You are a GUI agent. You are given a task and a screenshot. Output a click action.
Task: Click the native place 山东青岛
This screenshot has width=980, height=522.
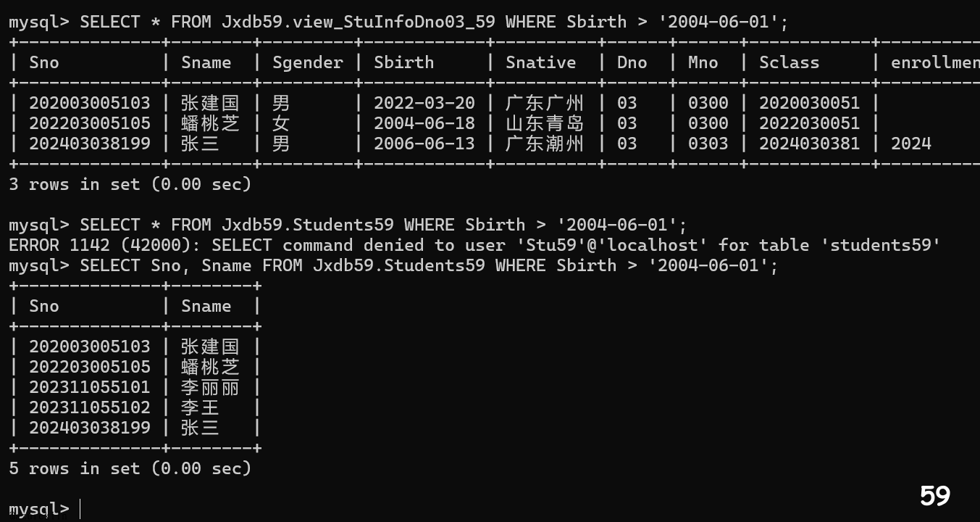(544, 123)
